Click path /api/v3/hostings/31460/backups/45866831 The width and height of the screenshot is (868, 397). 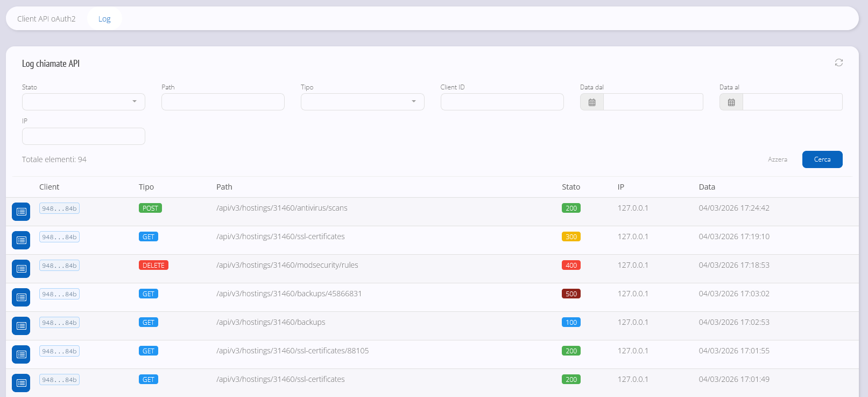(x=289, y=294)
